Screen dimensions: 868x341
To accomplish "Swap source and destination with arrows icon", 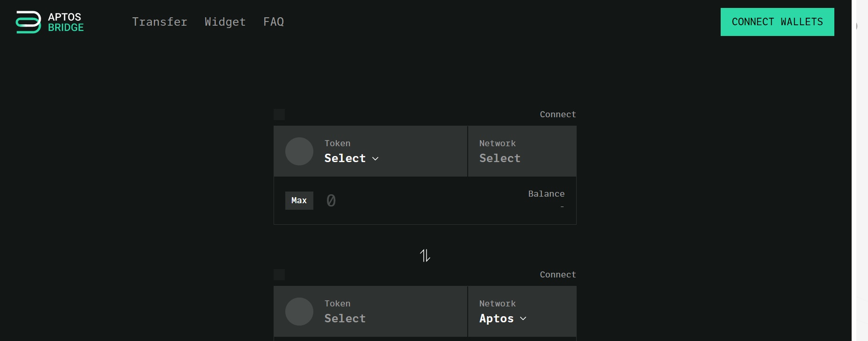I will coord(425,256).
